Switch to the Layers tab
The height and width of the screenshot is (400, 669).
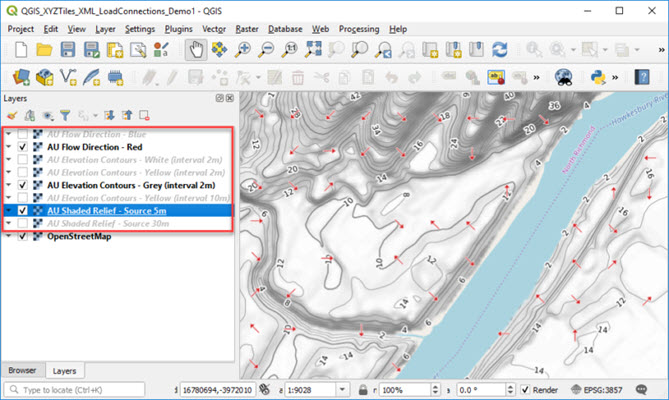tap(64, 371)
